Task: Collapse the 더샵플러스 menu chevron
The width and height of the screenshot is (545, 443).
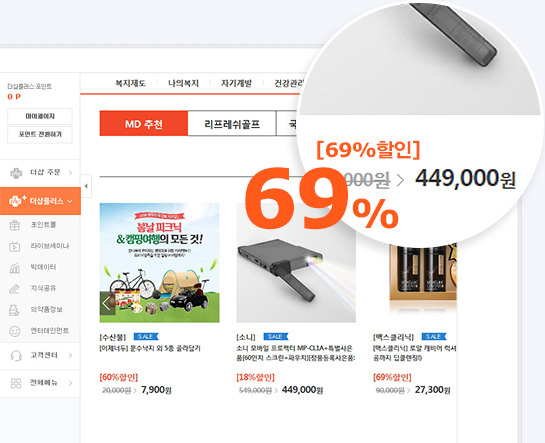Action: (x=70, y=201)
